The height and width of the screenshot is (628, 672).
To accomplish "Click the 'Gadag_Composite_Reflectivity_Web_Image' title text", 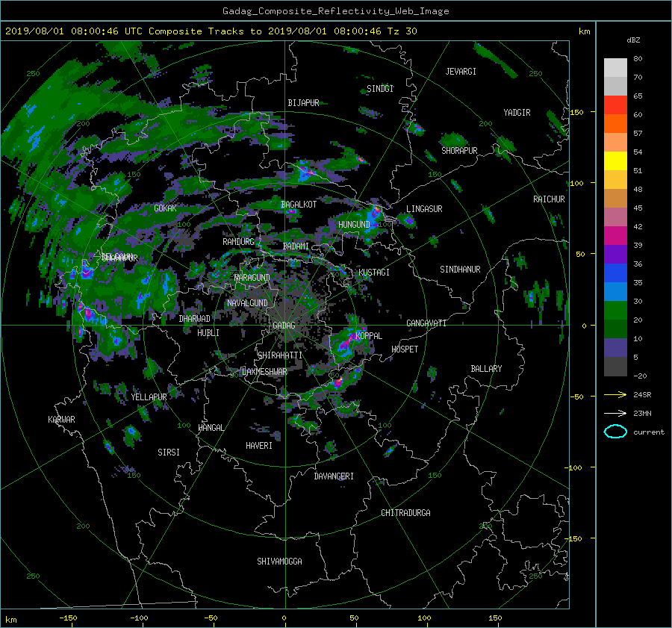I will tap(335, 11).
